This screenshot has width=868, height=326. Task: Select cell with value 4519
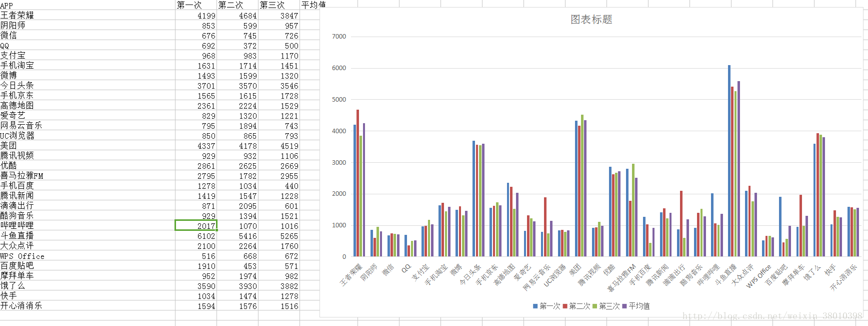pos(279,146)
